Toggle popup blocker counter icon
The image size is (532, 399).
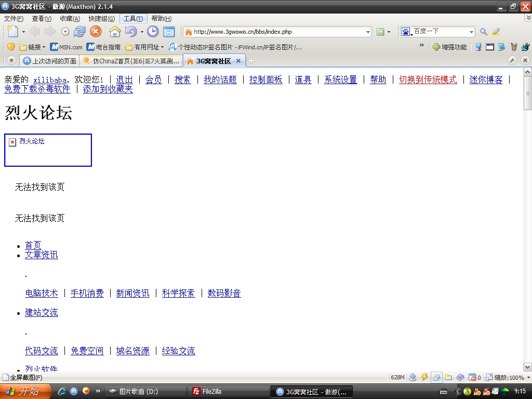coord(474,377)
